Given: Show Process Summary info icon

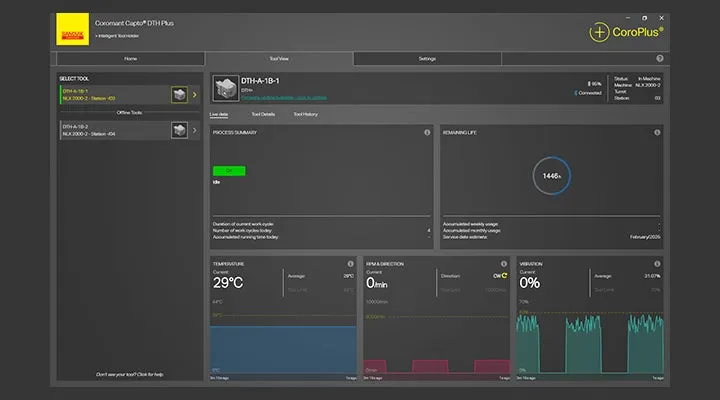Looking at the screenshot, I should coord(427,132).
